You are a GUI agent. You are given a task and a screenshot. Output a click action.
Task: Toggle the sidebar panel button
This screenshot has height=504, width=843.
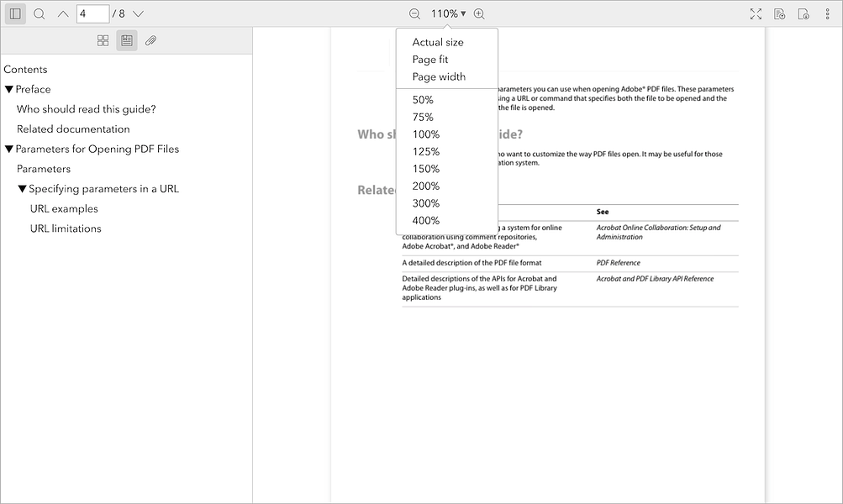[x=16, y=14]
